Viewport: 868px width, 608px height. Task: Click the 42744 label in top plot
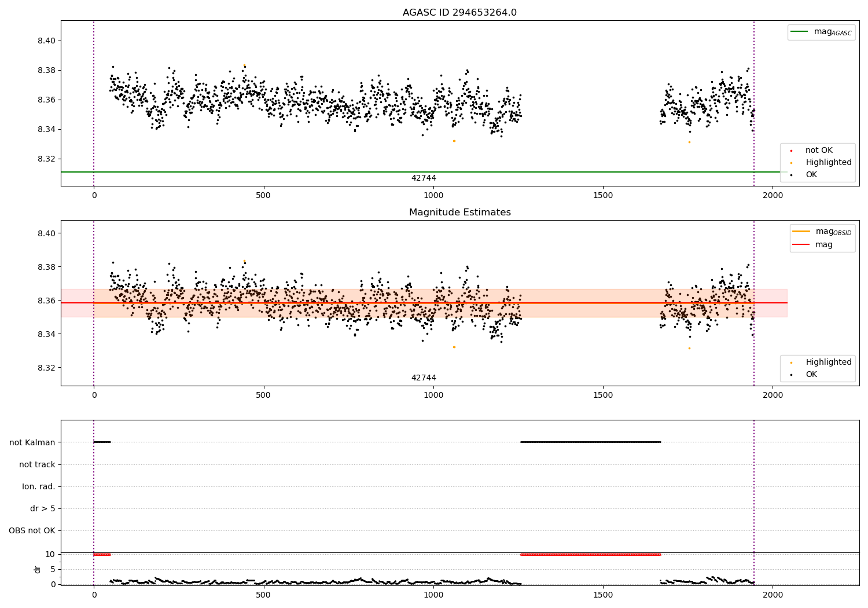click(x=424, y=178)
